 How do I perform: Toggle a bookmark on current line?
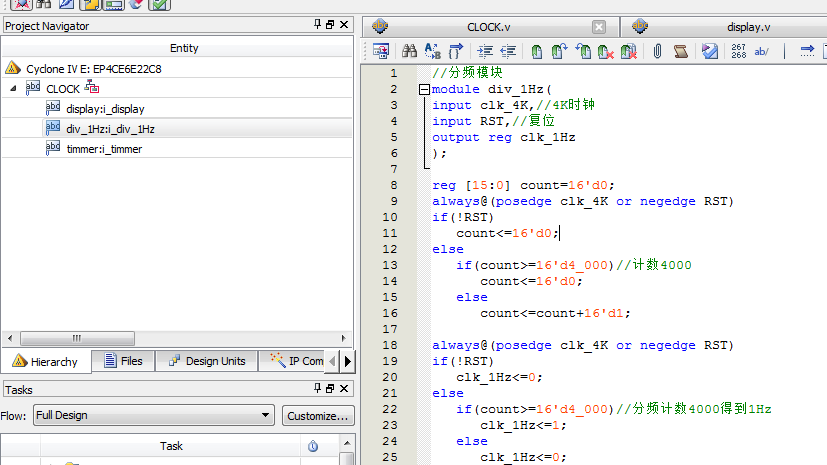click(536, 52)
